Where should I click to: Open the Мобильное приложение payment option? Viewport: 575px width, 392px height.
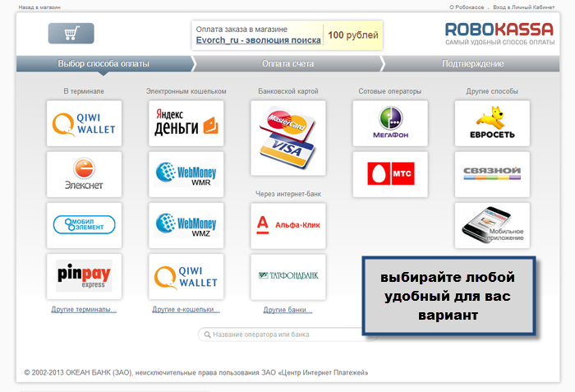click(x=492, y=225)
